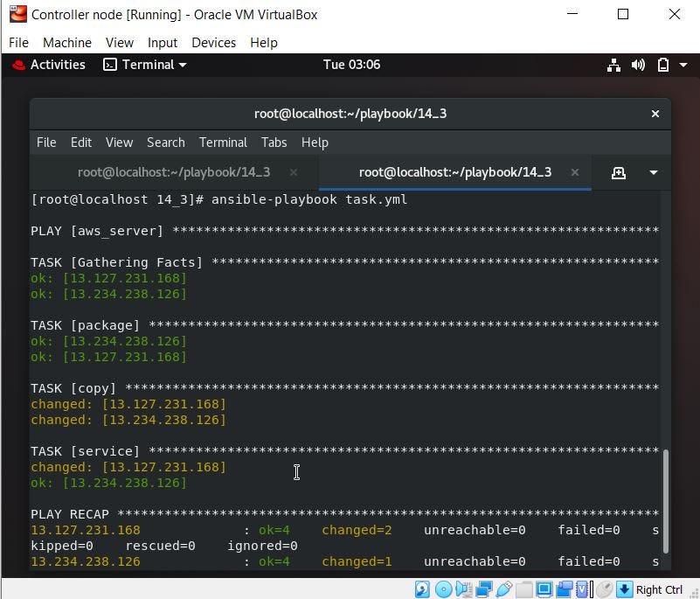Open the VirtualBox File menu

(18, 43)
